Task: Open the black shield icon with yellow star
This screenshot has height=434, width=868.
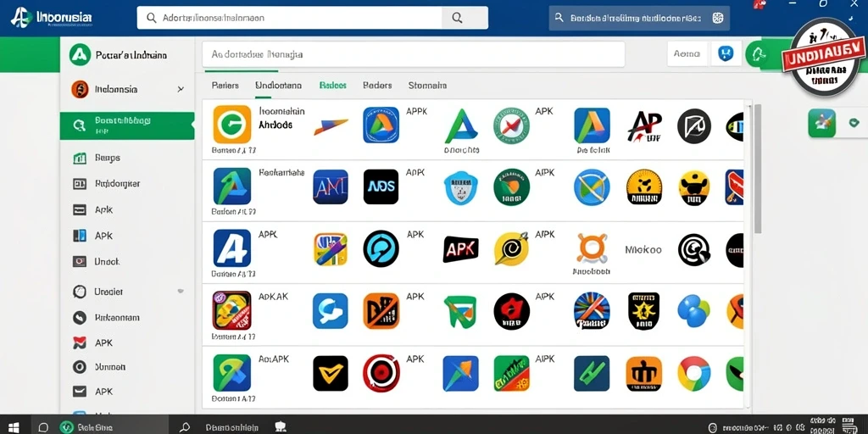Action: (644, 311)
